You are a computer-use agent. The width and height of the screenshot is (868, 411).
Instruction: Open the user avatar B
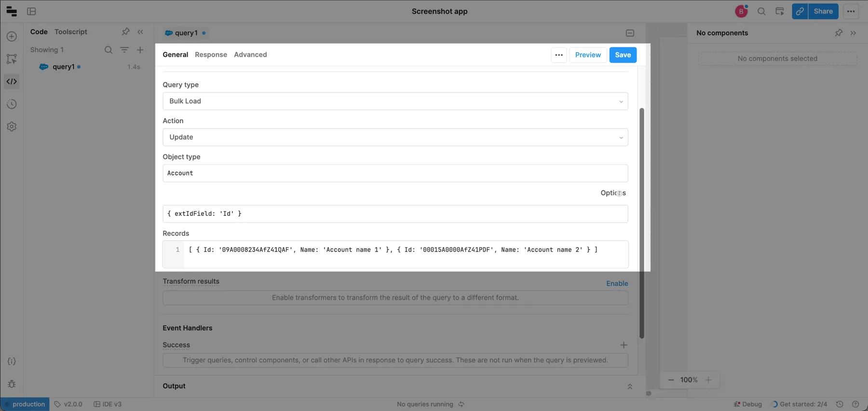[x=741, y=11]
